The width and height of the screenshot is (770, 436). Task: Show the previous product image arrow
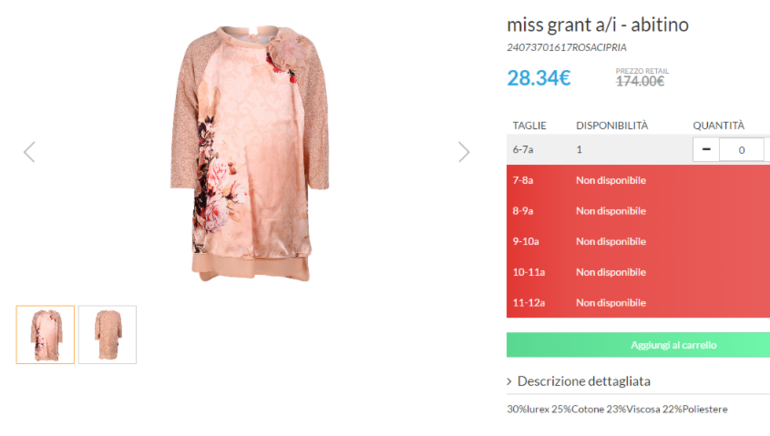pyautogui.click(x=29, y=152)
